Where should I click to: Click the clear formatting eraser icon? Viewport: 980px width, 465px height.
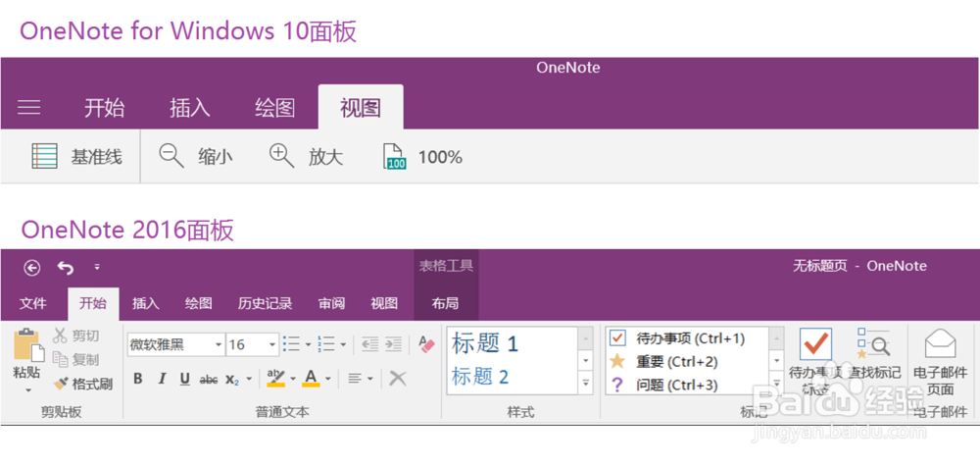click(x=427, y=343)
